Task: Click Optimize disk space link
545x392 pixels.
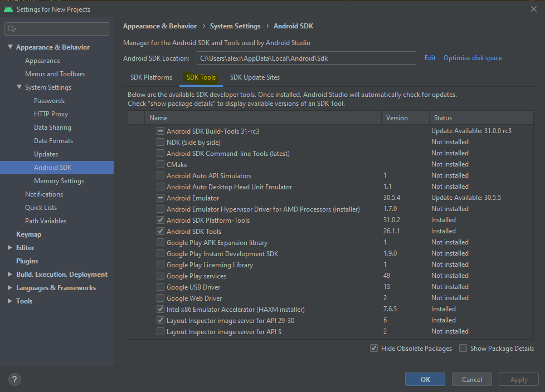Action: click(473, 58)
